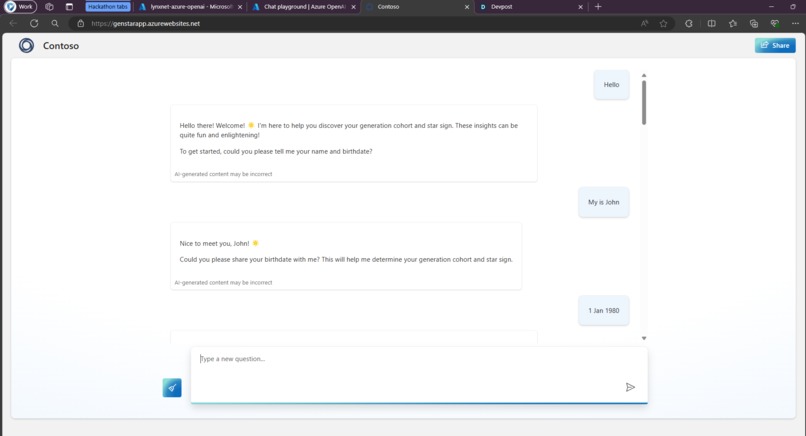Open the Favorites list
Screen dimensions: 806x436
click(x=733, y=23)
